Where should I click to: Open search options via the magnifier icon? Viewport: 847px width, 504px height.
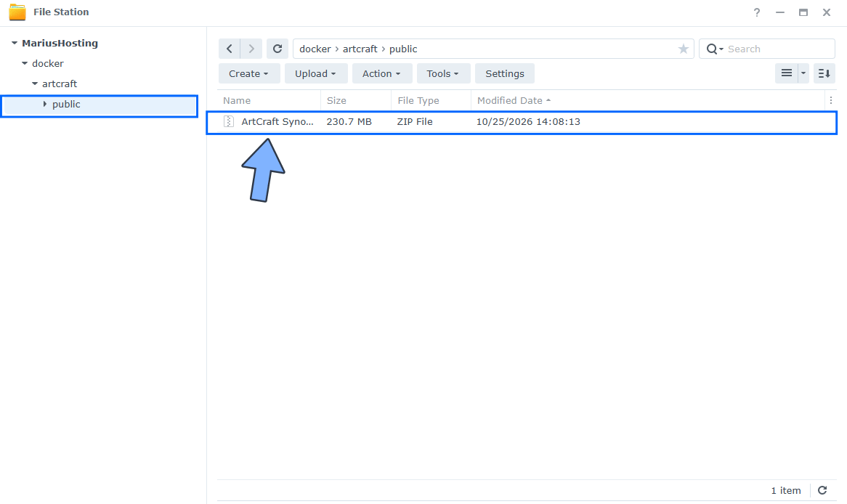pos(714,49)
